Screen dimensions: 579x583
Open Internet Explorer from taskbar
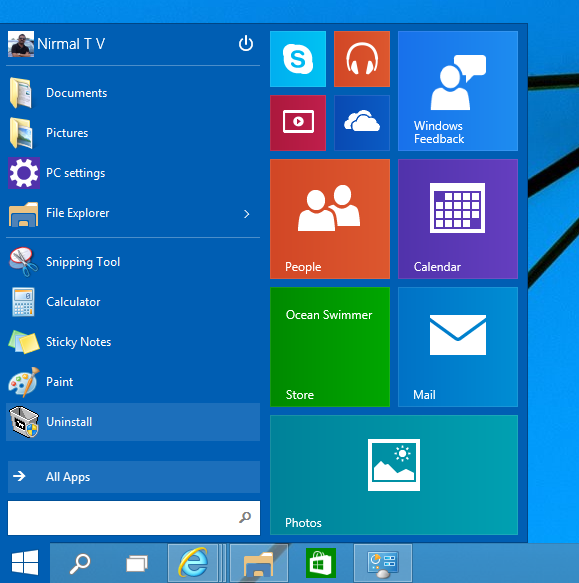coord(193,563)
